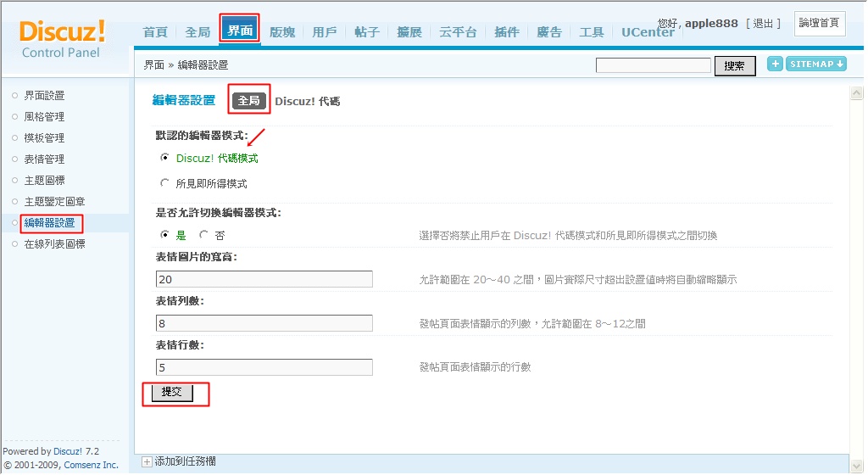Focus the 表情圖片的寬高 field with 20
This screenshot has height=475, width=868.
[264, 279]
